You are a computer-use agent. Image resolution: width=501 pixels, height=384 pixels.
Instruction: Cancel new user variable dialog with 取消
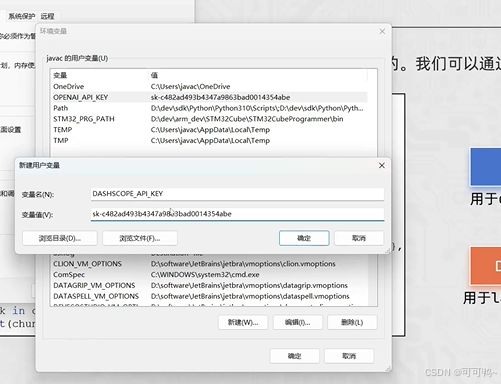tap(359, 238)
